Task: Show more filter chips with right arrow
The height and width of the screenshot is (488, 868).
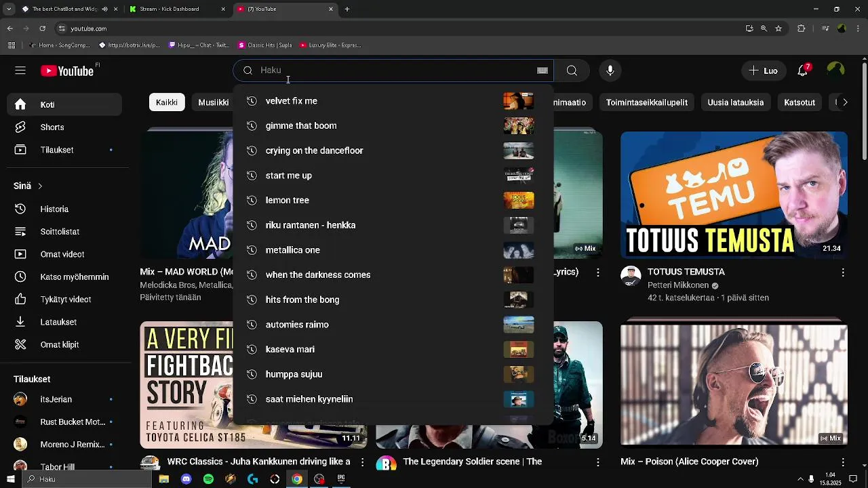Action: point(844,102)
